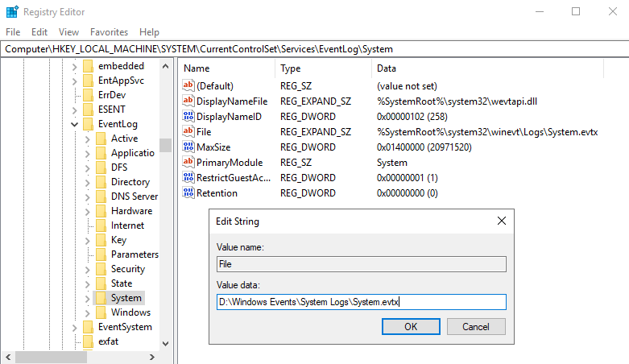The height and width of the screenshot is (364, 629).
Task: Click the EventLog folder icon
Action: (88, 124)
